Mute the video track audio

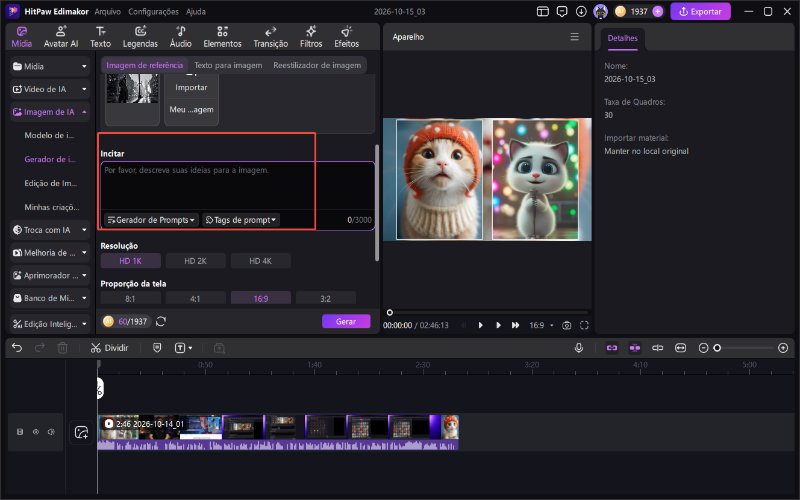(x=51, y=432)
